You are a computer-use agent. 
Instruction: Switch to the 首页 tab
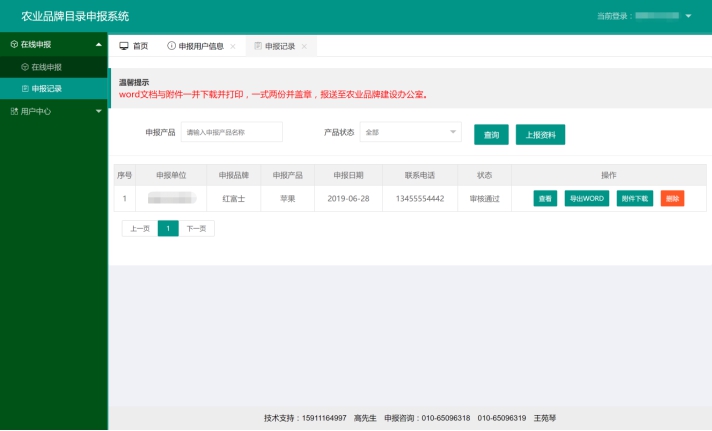click(134, 46)
